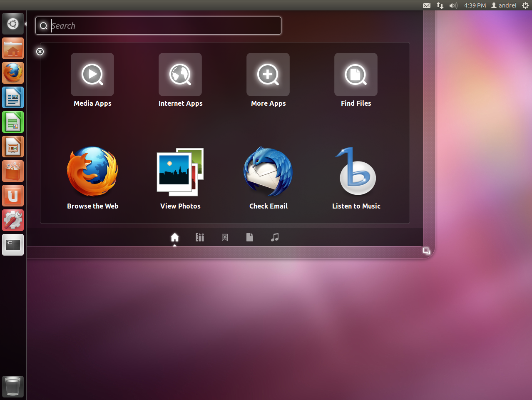The height and width of the screenshot is (400, 532).
Task: Open the Trash in launcher
Action: tap(13, 386)
